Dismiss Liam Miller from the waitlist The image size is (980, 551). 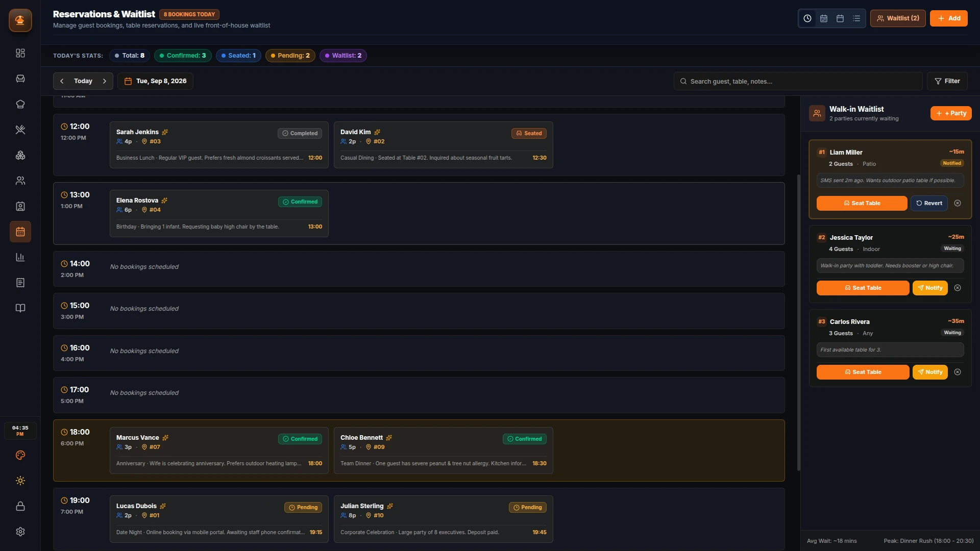(958, 203)
